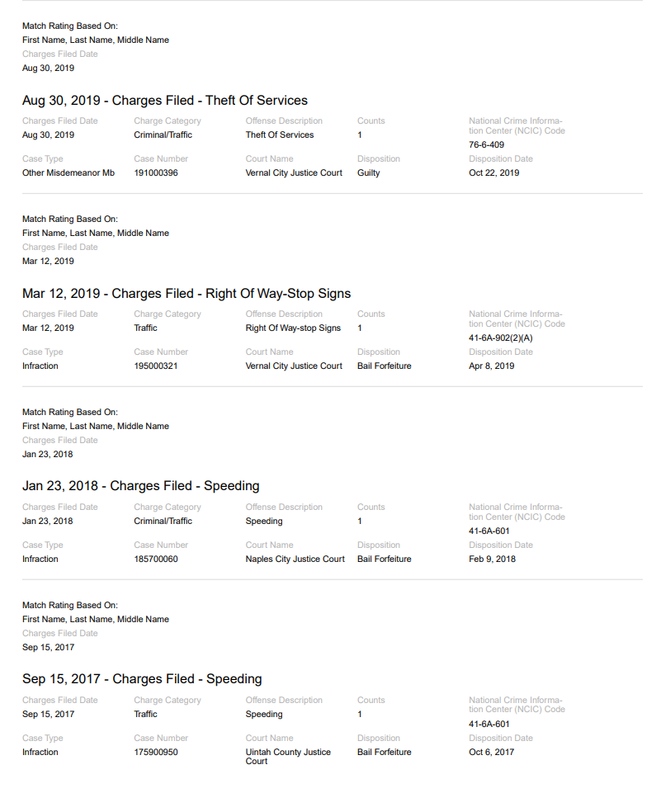Viewport: 661px width, 812px height.
Task: Click the Sep 15, 2017 Speeding heading
Action: [x=142, y=679]
